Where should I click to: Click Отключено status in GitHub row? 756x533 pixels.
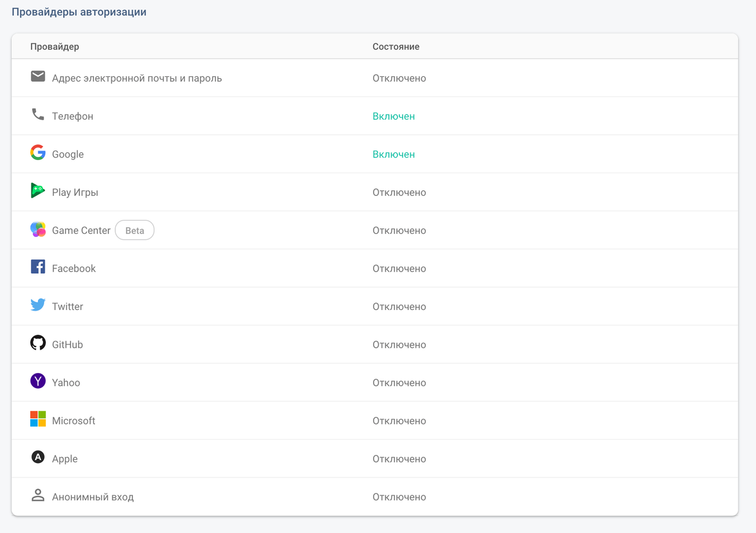coord(399,345)
